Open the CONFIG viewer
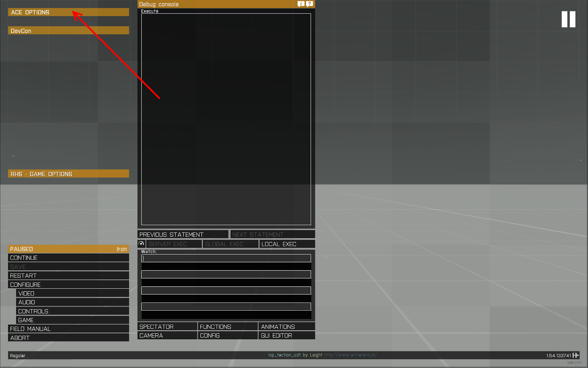Screen dimensions: 588x368 coord(228,335)
